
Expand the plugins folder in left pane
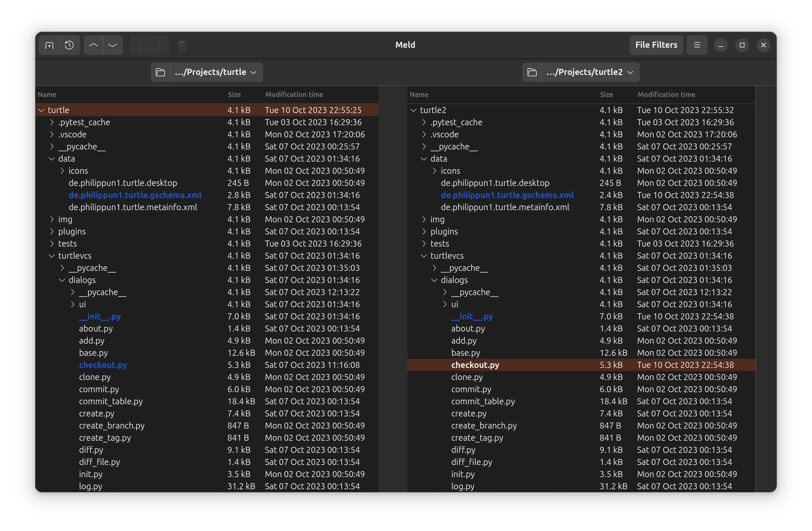click(x=52, y=231)
